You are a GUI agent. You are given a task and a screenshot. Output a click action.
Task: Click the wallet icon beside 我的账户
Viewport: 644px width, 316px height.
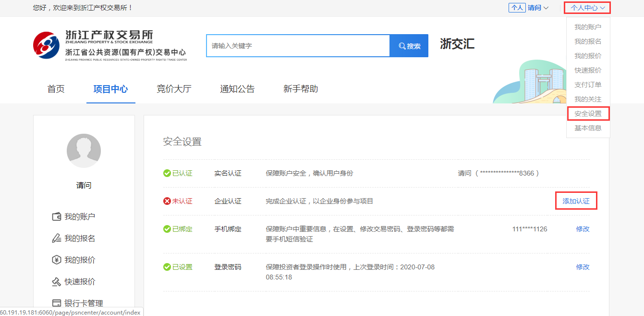pyautogui.click(x=56, y=216)
